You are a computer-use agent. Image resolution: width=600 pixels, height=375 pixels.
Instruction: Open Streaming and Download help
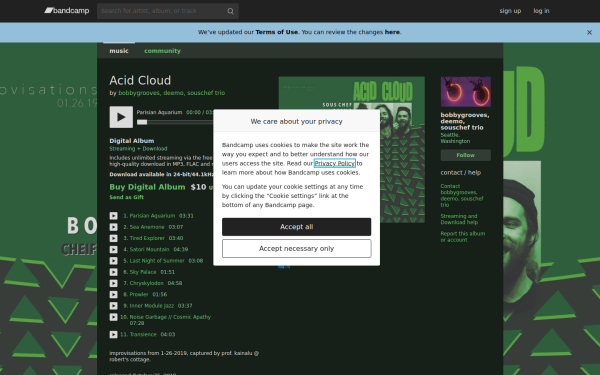[459, 219]
